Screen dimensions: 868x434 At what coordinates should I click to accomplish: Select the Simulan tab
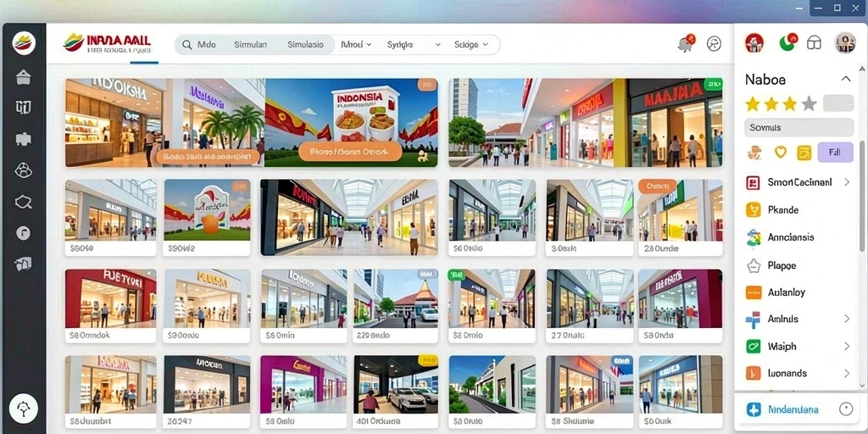pos(250,45)
